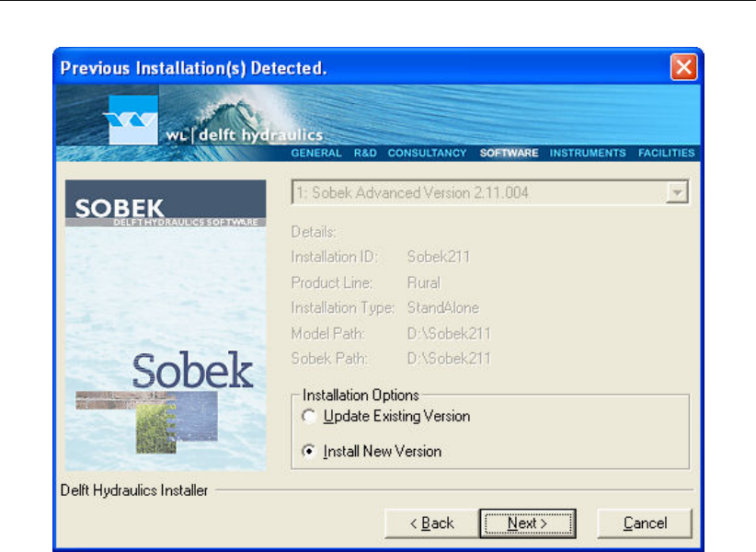Image resolution: width=756 pixels, height=552 pixels.
Task: Click the Product Line value Rural
Action: tap(424, 282)
